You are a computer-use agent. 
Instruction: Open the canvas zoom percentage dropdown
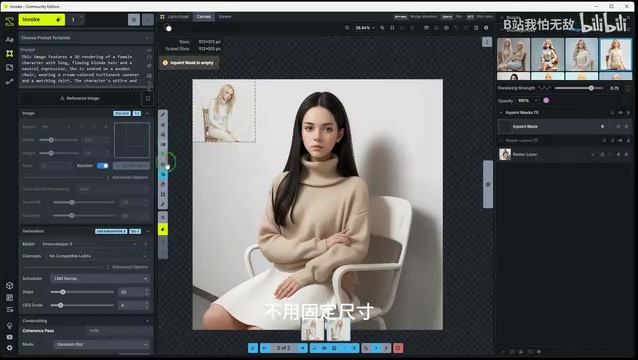[365, 28]
